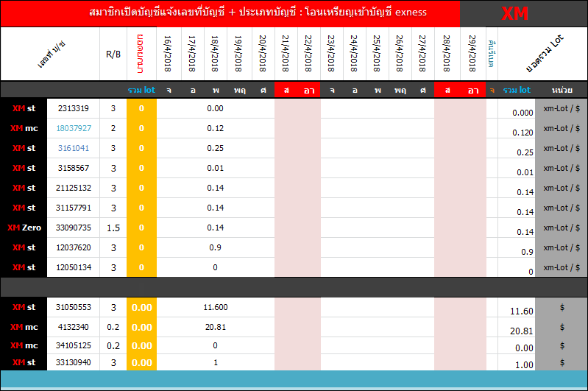Click the 11.600 value in 18/4 column
Viewport: 588px width, 391px height.
(x=215, y=307)
